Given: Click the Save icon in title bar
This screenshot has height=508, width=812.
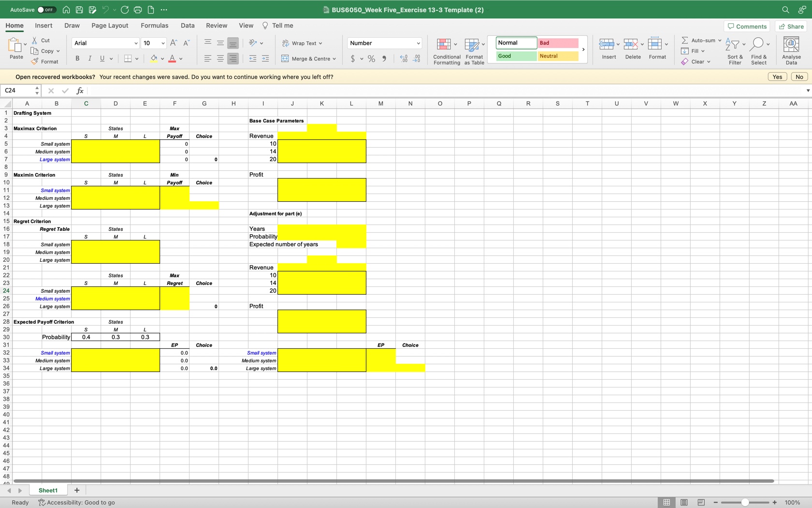Looking at the screenshot, I should [x=79, y=10].
